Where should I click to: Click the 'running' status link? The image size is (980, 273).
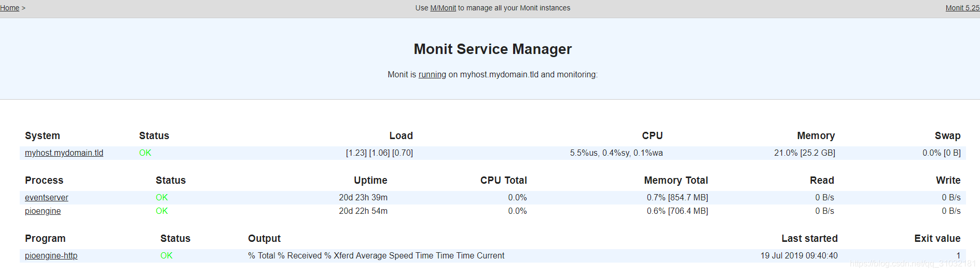tap(432, 75)
